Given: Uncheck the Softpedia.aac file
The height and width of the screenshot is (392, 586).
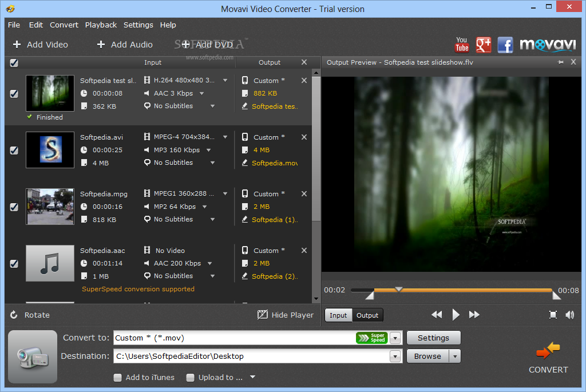Looking at the screenshot, I should click(14, 264).
